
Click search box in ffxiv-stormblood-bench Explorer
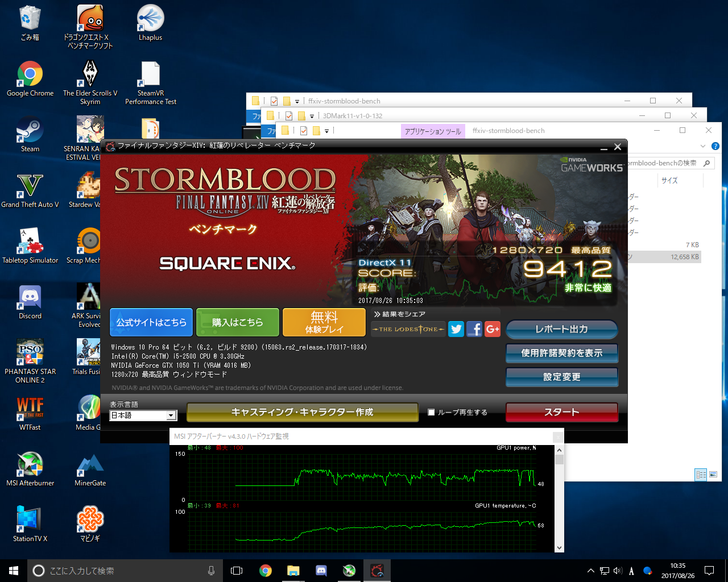click(670, 163)
